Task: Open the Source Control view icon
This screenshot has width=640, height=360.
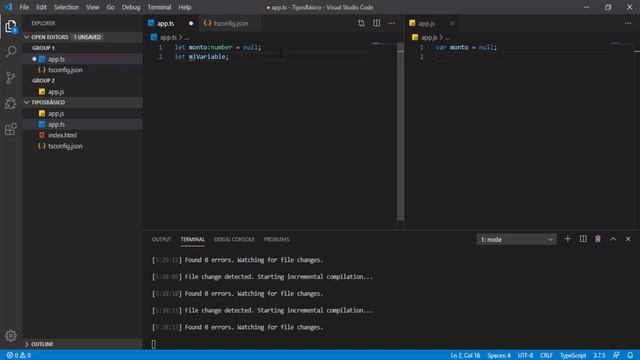Action: [11, 78]
